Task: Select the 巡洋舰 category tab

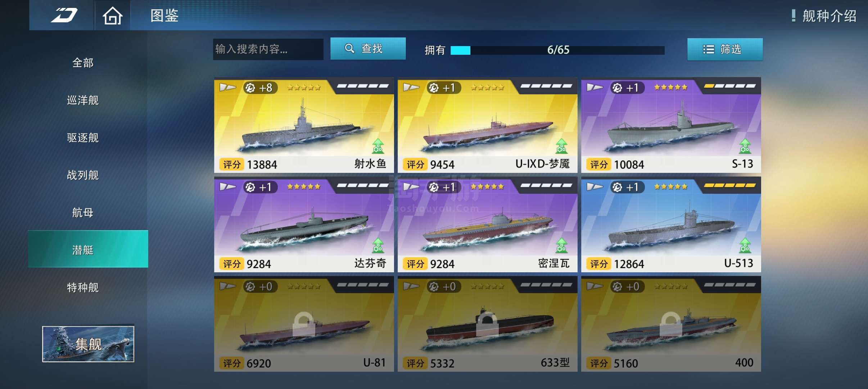Action: tap(83, 100)
